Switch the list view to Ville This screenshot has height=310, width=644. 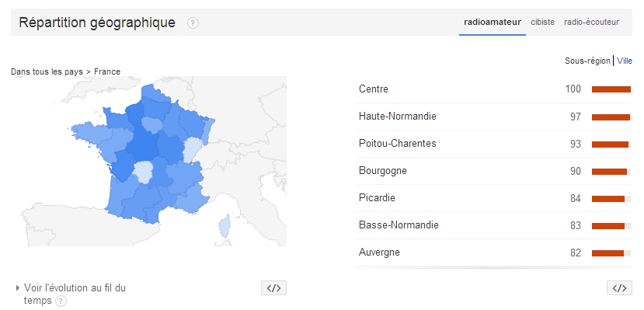625,61
